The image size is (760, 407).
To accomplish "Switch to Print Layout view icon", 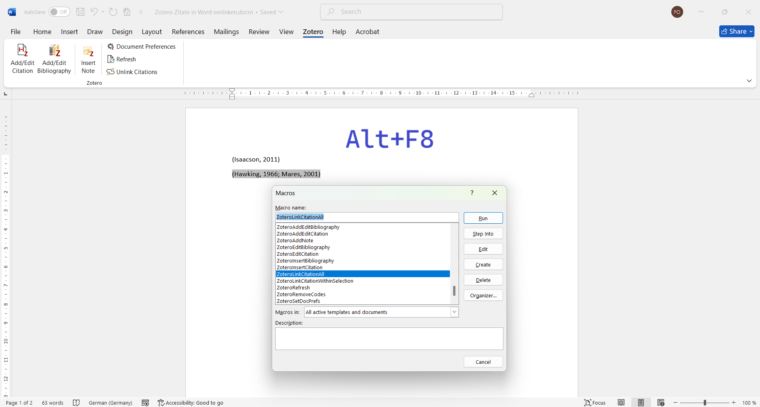I will click(x=641, y=403).
